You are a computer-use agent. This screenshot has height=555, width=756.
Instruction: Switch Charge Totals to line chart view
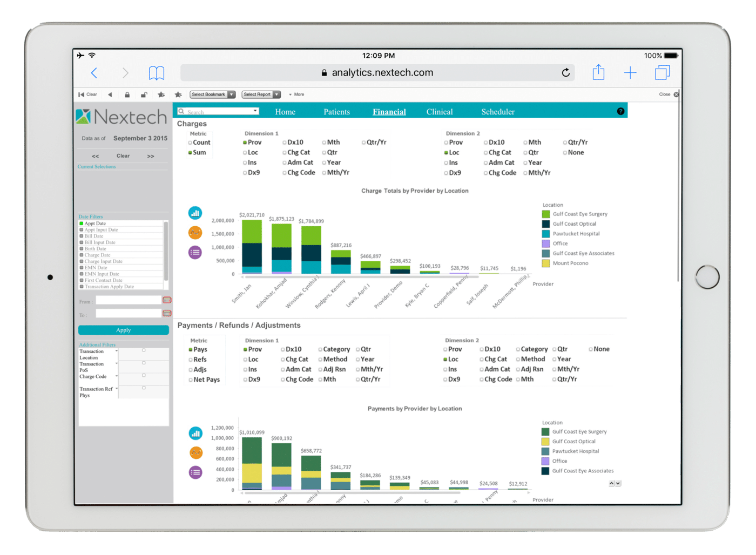point(195,233)
